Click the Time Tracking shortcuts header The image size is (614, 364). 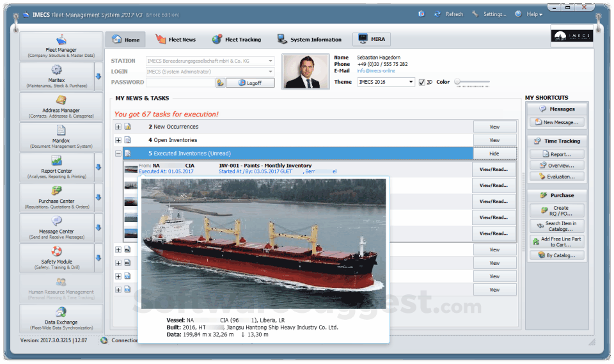pos(557,141)
